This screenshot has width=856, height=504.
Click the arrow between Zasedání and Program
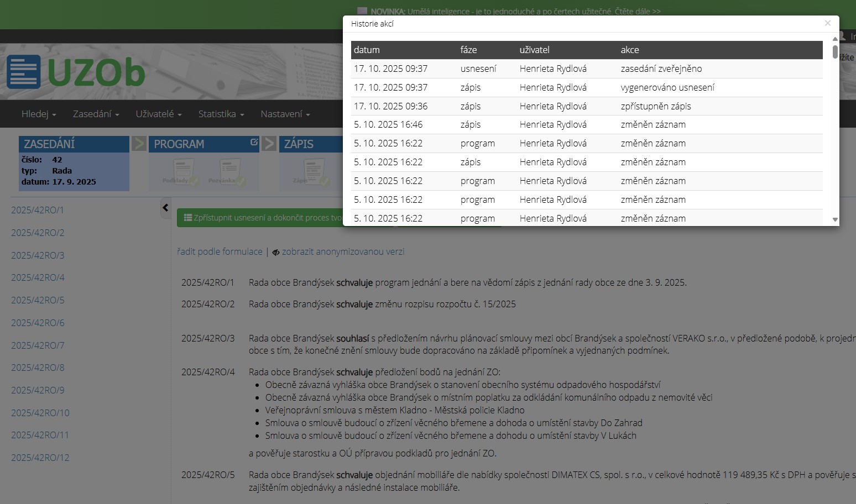pos(139,144)
